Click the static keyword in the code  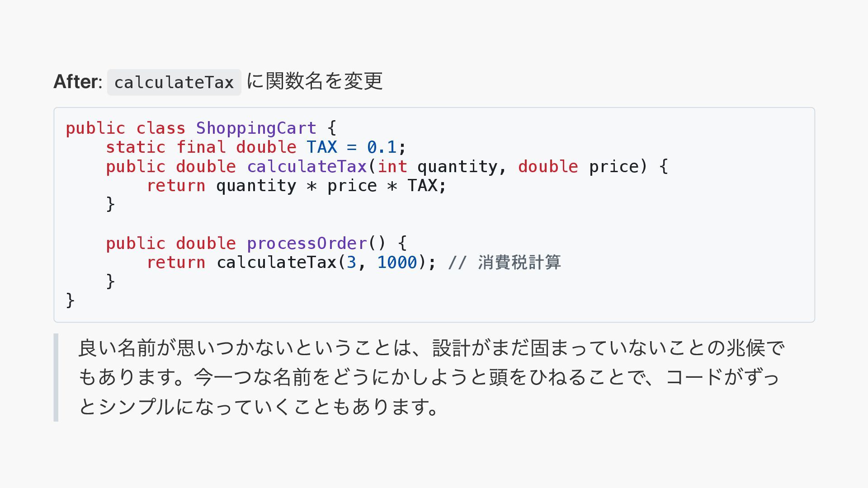pyautogui.click(x=135, y=147)
